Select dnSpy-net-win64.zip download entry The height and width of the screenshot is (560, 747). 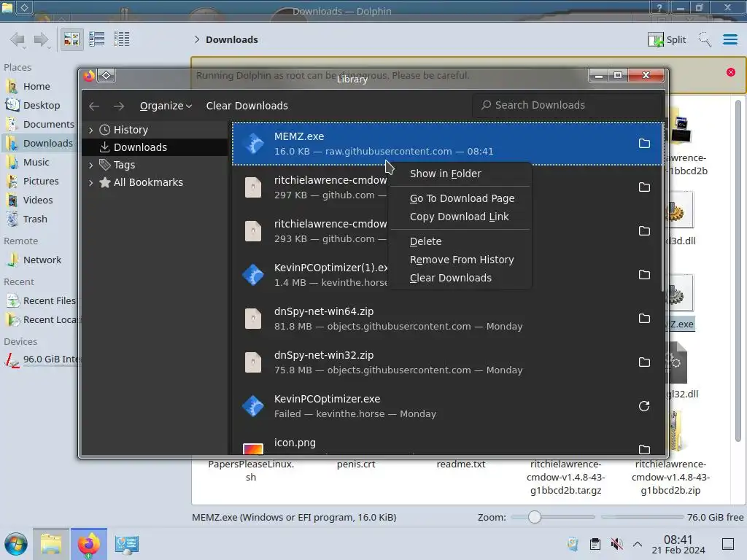coord(448,319)
